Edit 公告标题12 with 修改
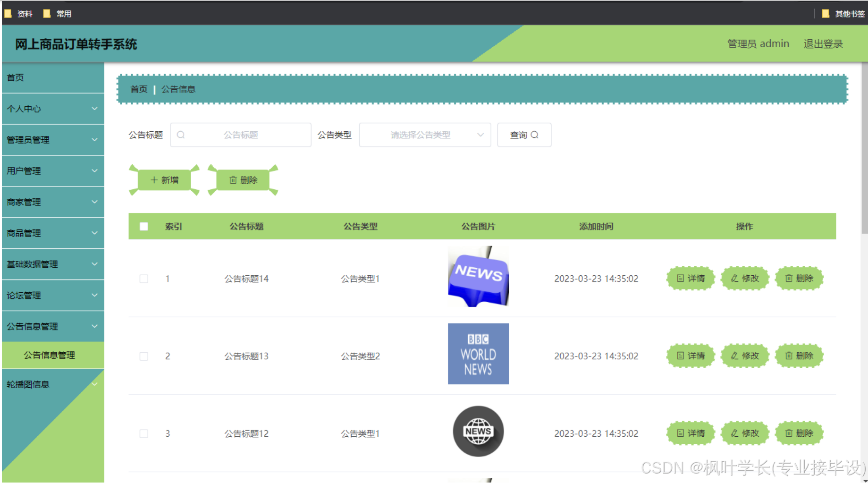This screenshot has width=868, height=483. (x=745, y=433)
